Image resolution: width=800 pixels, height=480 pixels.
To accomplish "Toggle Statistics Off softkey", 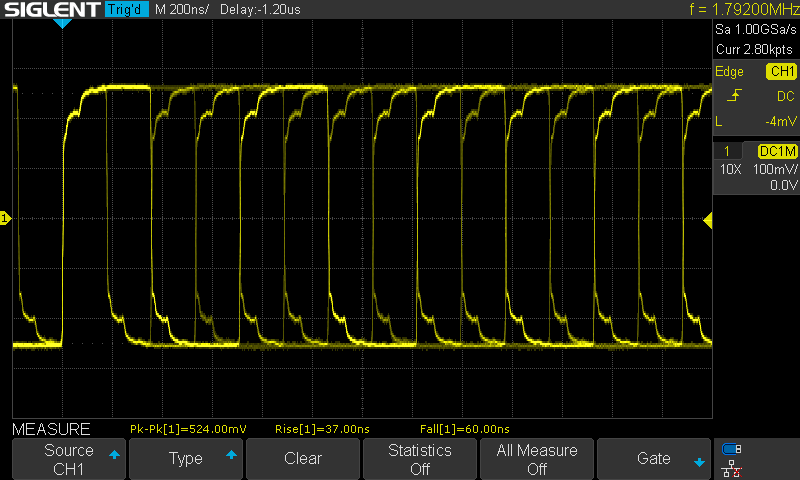I will (x=419, y=459).
